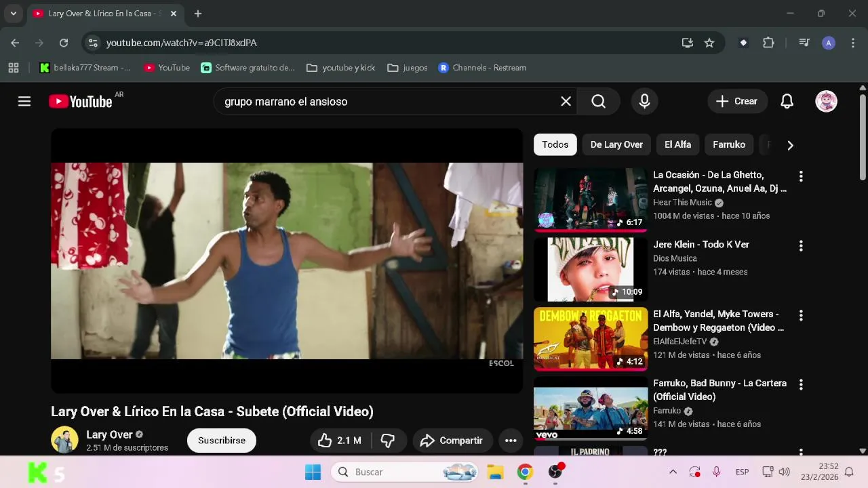Open the YouTube bookmark

pyautogui.click(x=167, y=68)
